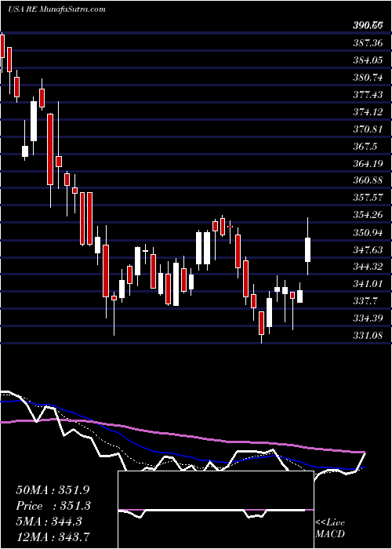Viewport: 392px width, 549px height.
Task: Click the lowest red candlestick near 331
Action: (x=261, y=323)
